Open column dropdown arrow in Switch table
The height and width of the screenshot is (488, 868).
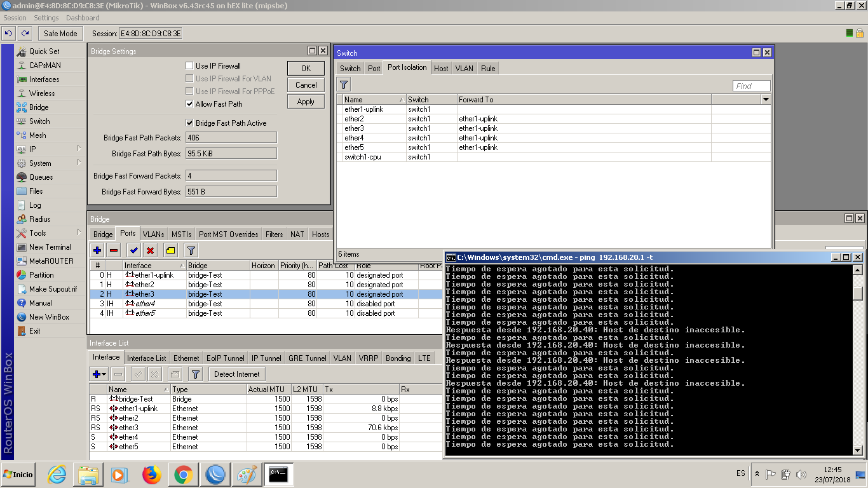point(766,100)
